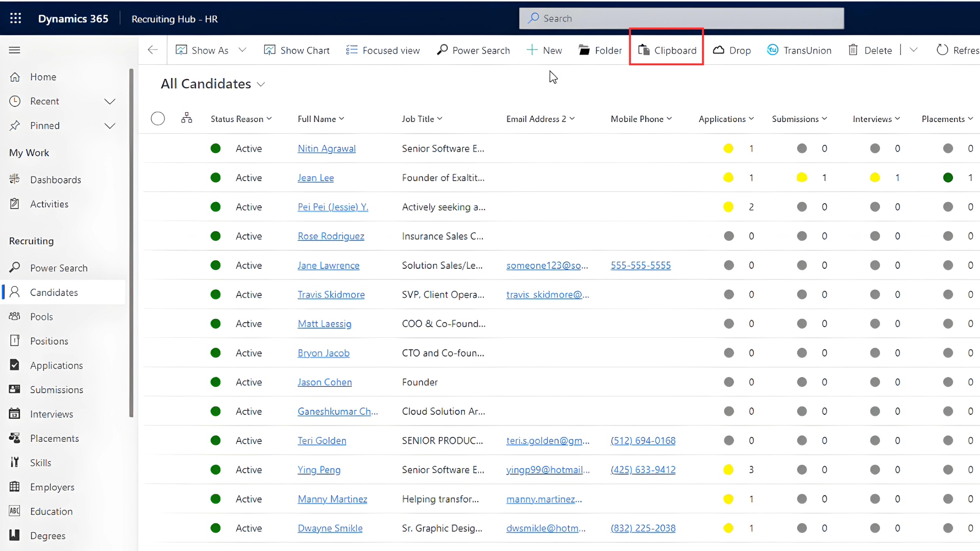Collapse the site map hamburger menu
The width and height of the screenshot is (980, 551).
point(15,50)
